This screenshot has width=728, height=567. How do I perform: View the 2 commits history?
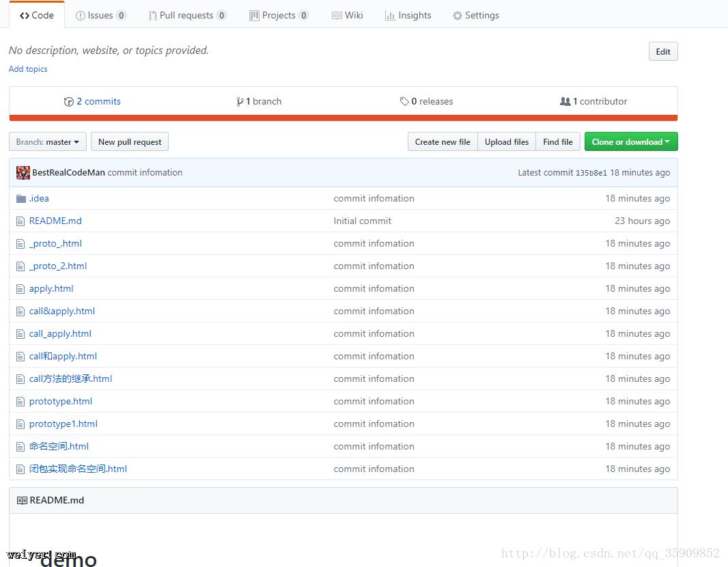(92, 101)
